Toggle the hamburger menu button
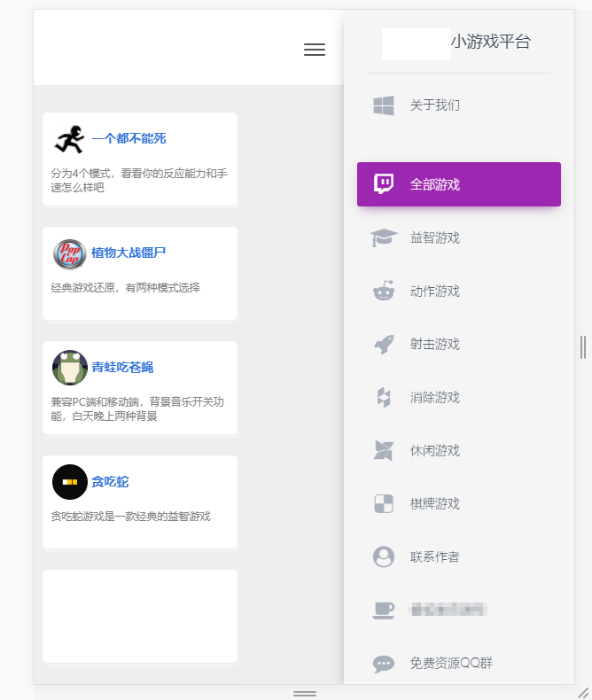Screen dimensions: 592x700 [315, 50]
